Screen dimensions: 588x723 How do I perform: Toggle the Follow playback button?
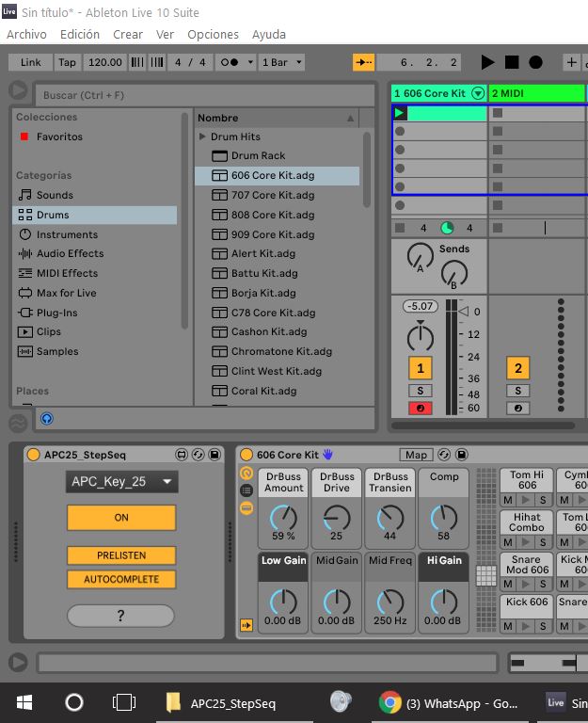363,62
